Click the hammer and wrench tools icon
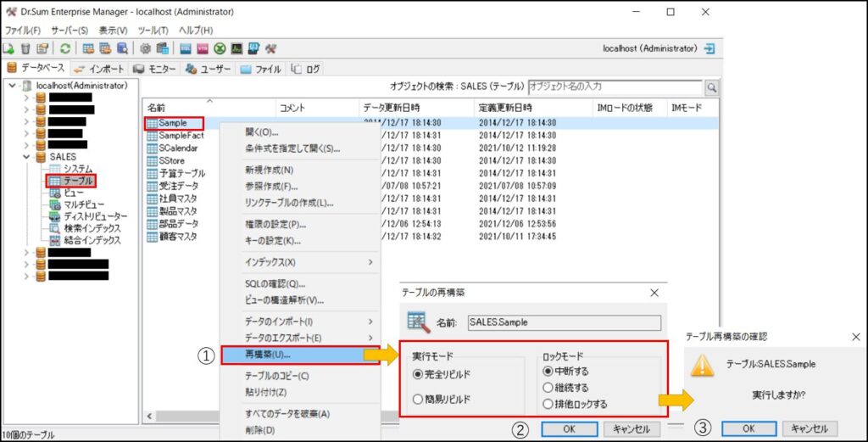Screen dimensions: 868x442 [x=270, y=48]
